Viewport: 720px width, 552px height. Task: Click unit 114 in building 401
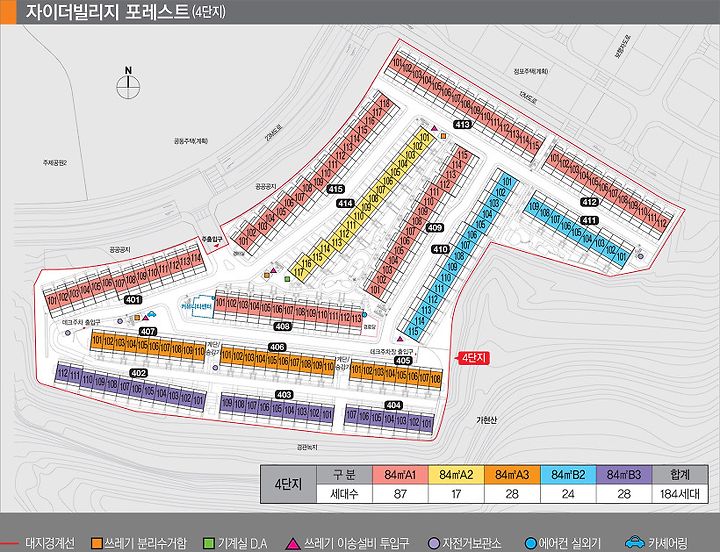(x=196, y=259)
